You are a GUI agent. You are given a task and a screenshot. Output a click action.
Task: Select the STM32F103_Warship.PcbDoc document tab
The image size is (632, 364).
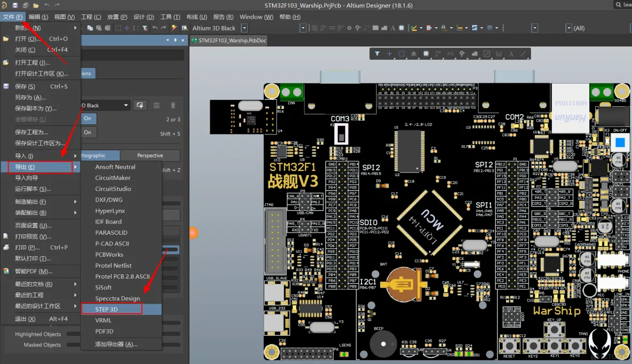click(228, 40)
